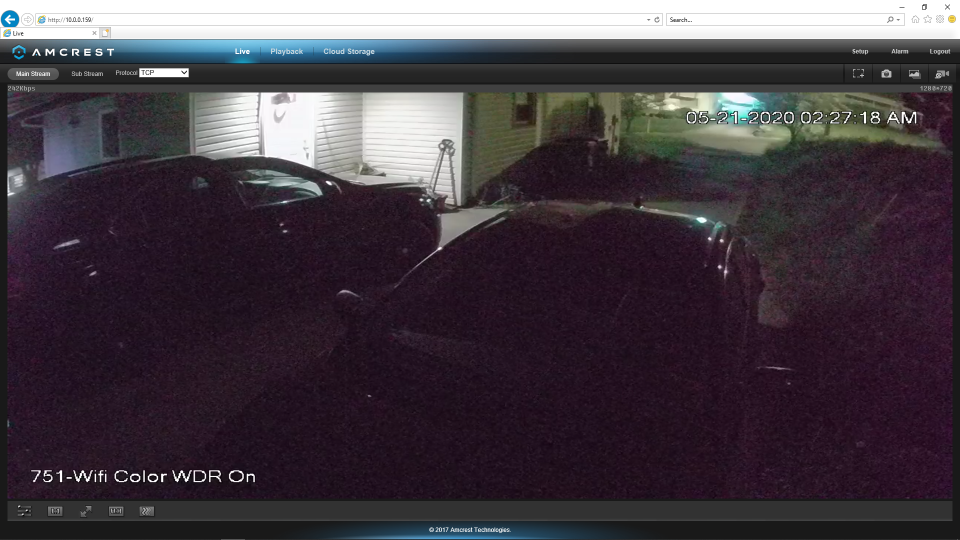Toggle full screen with the diagonal arrows icon
Screen dimensions: 960x540
[86, 511]
